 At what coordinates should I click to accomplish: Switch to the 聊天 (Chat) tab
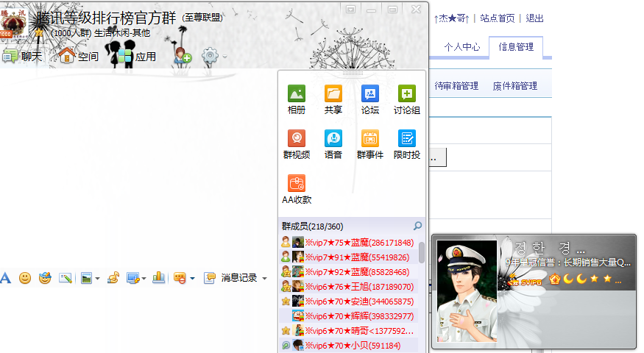tap(22, 56)
